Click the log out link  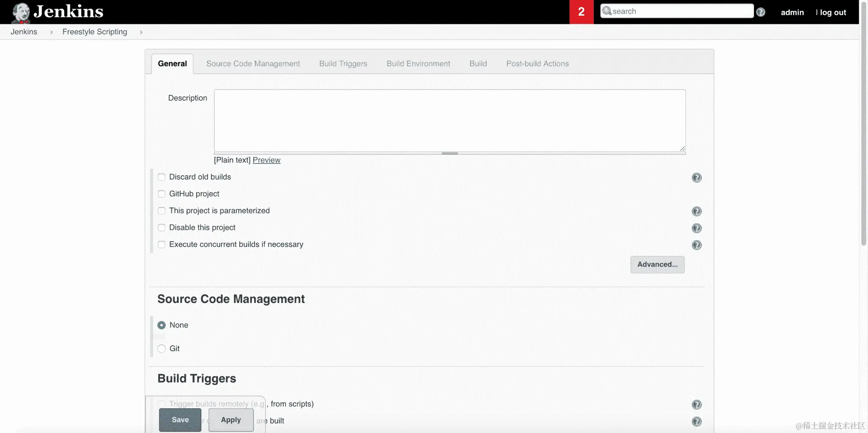pyautogui.click(x=833, y=13)
